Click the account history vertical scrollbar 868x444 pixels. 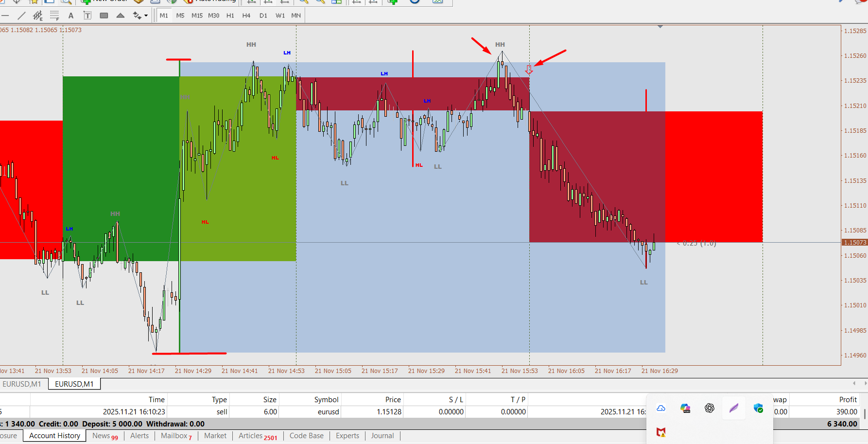(x=865, y=414)
